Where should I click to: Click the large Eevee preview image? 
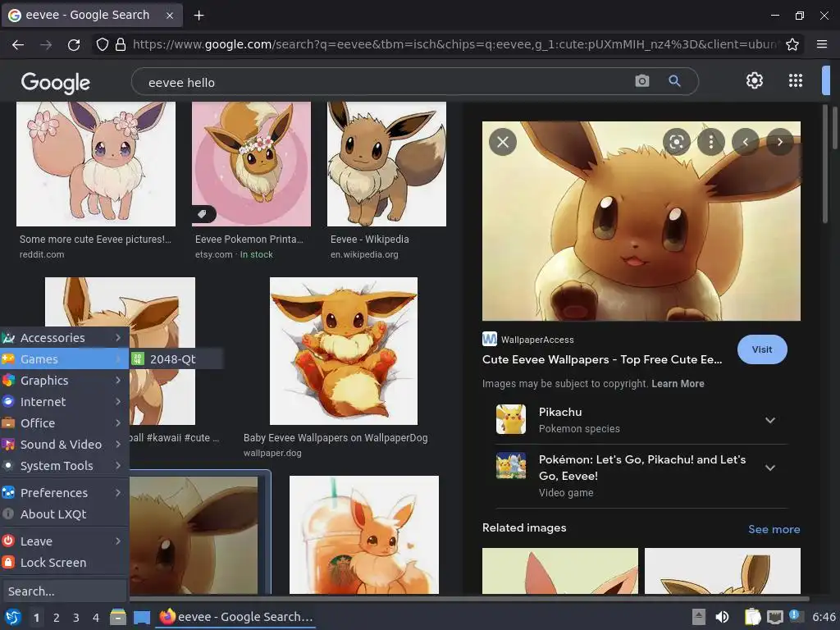click(641, 221)
